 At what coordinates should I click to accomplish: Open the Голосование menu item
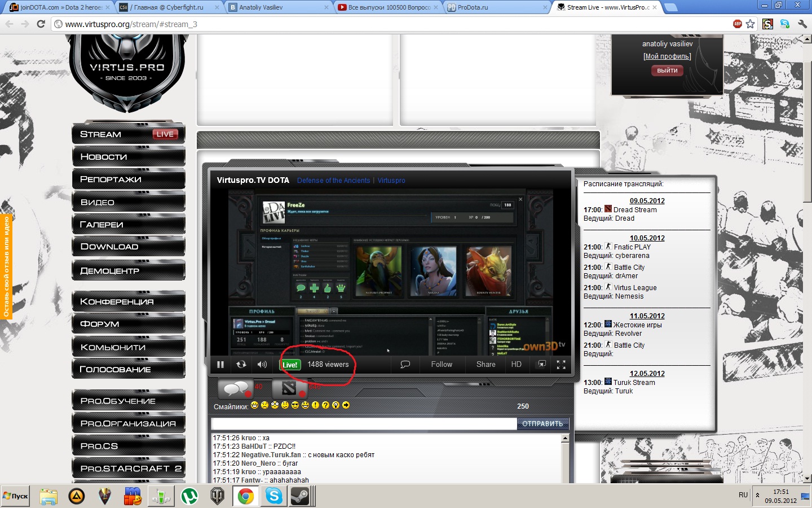click(x=129, y=369)
